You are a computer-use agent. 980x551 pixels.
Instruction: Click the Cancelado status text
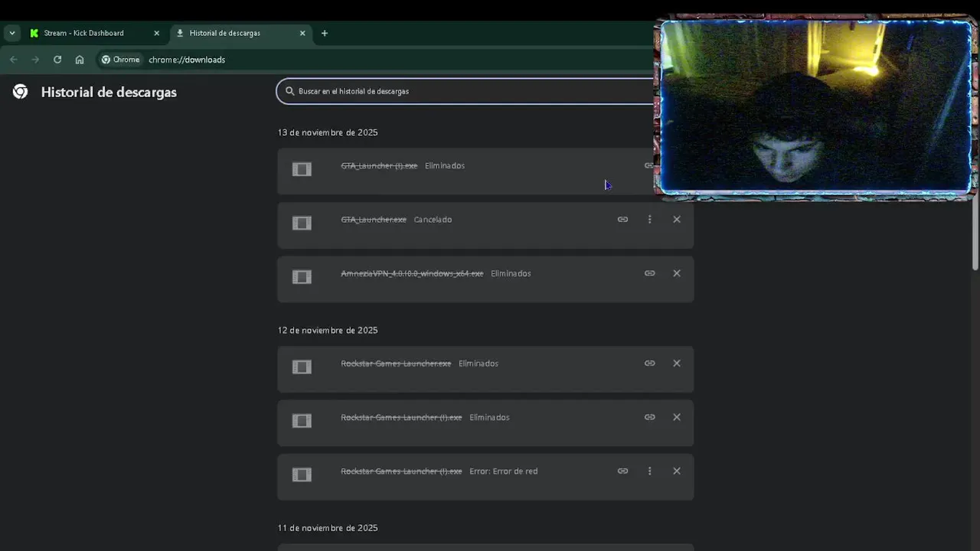click(x=433, y=220)
